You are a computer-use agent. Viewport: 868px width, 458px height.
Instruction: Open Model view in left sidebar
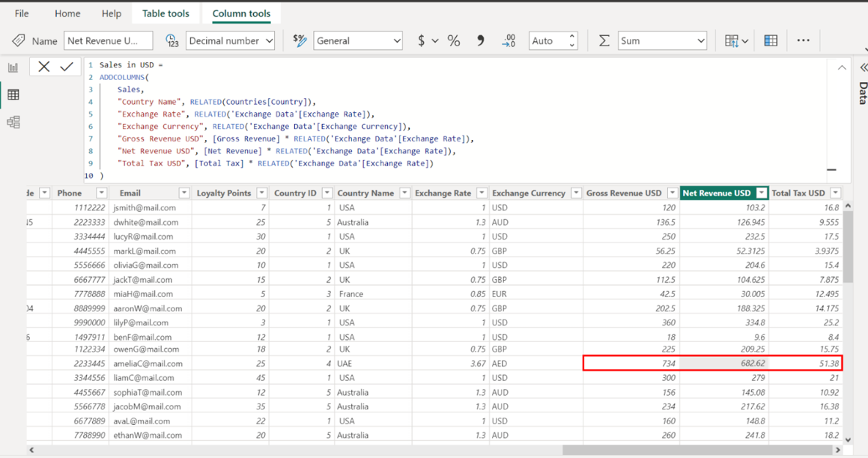(x=13, y=122)
